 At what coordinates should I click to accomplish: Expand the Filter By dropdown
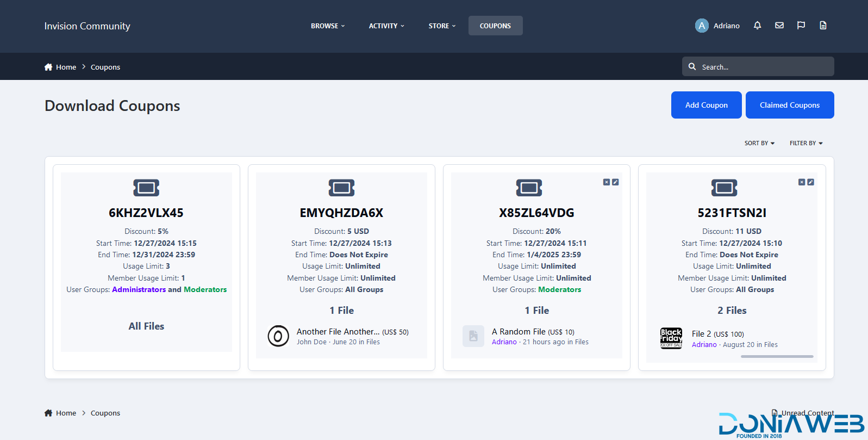pyautogui.click(x=805, y=143)
